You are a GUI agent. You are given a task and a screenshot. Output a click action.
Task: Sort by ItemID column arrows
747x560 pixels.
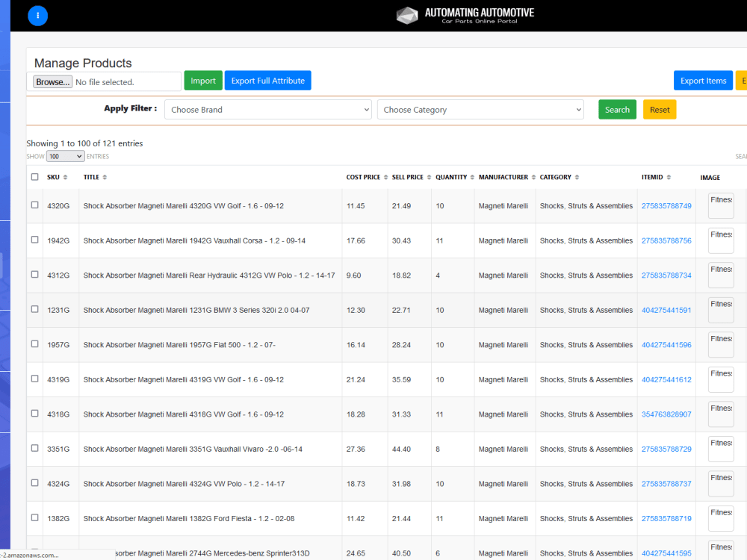click(669, 177)
